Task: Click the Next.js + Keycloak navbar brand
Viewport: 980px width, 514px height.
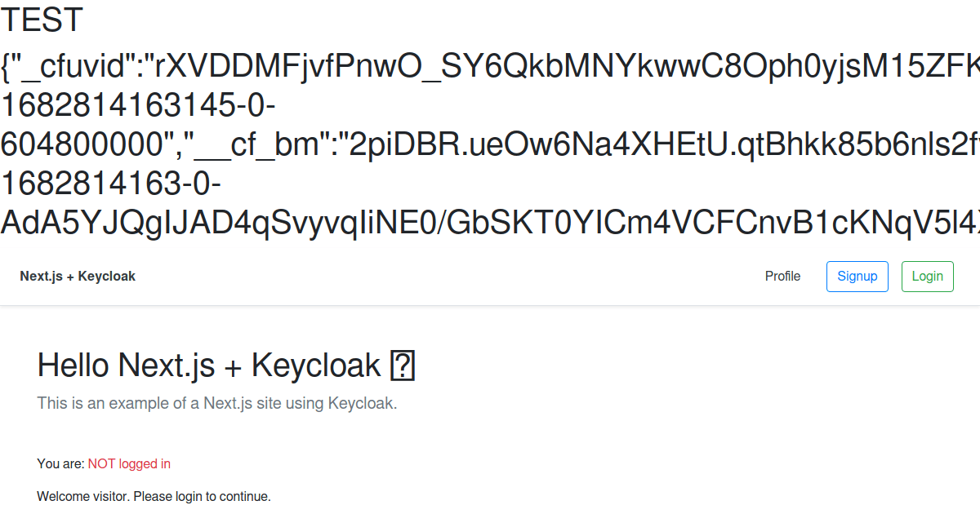Action: click(78, 276)
